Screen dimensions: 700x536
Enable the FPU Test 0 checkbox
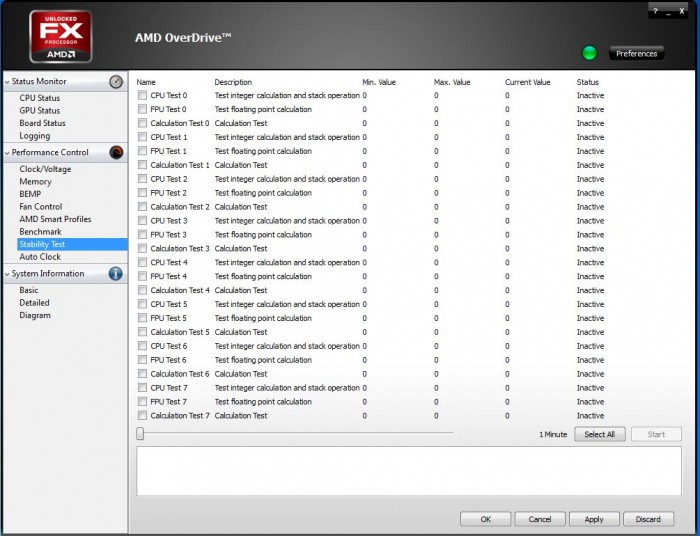pyautogui.click(x=142, y=109)
